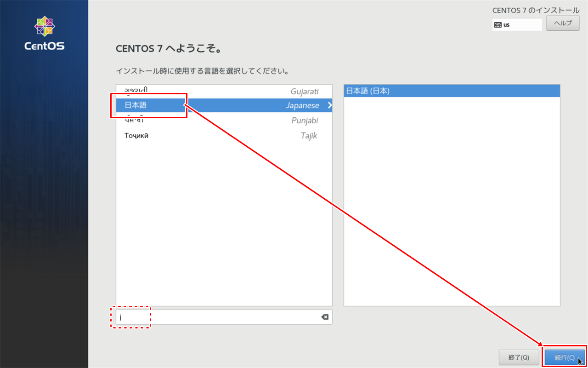
Task: Click the keyboard layout icon showing 'us'
Action: pos(517,24)
